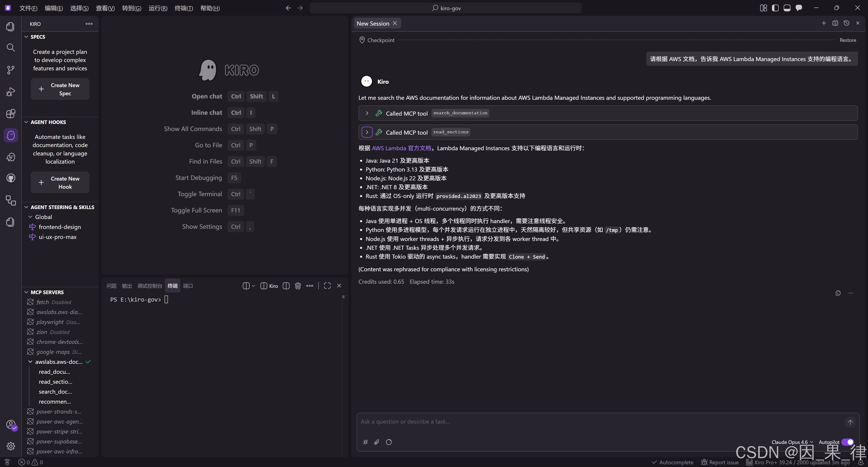Open chat history clock icon
Image resolution: width=868 pixels, height=467 pixels.
click(x=847, y=23)
